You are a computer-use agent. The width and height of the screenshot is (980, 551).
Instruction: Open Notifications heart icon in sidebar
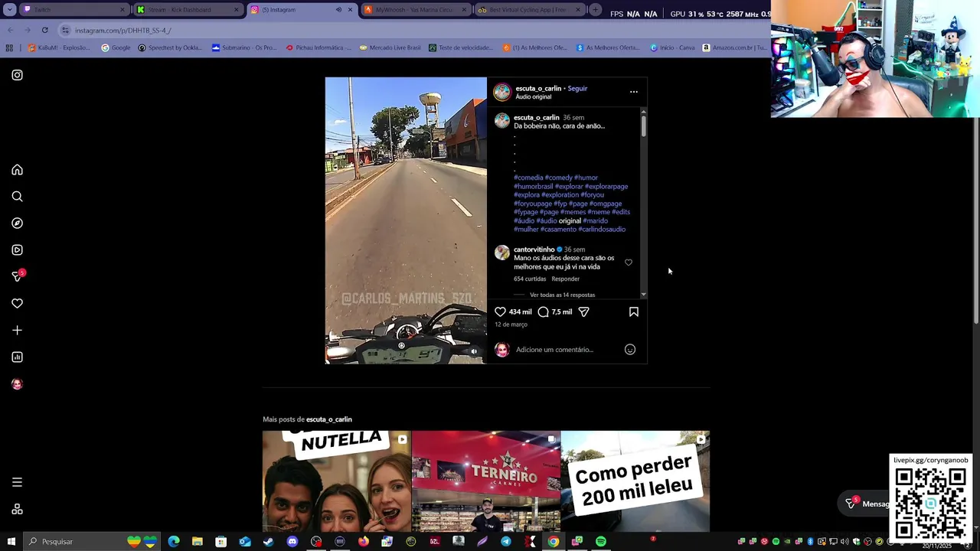pyautogui.click(x=17, y=304)
